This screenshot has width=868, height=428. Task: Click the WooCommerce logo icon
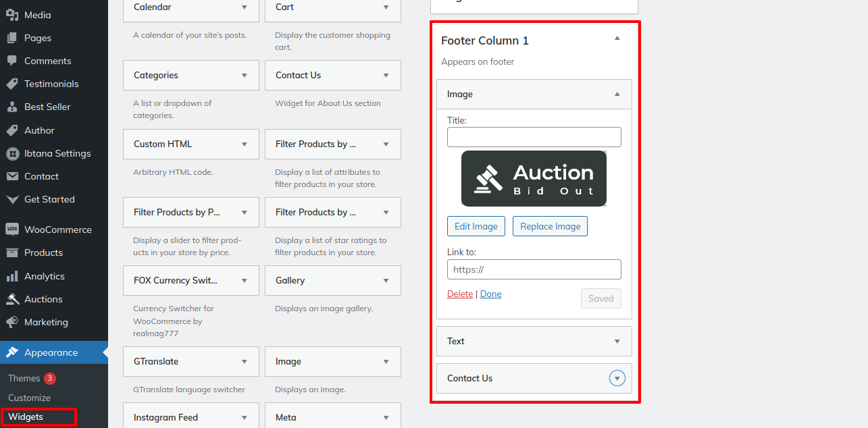12,230
